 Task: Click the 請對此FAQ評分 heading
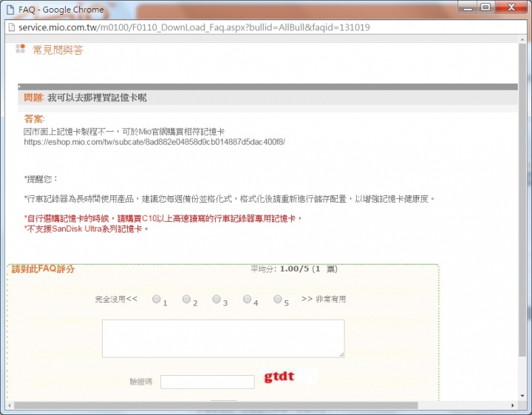[x=43, y=269]
